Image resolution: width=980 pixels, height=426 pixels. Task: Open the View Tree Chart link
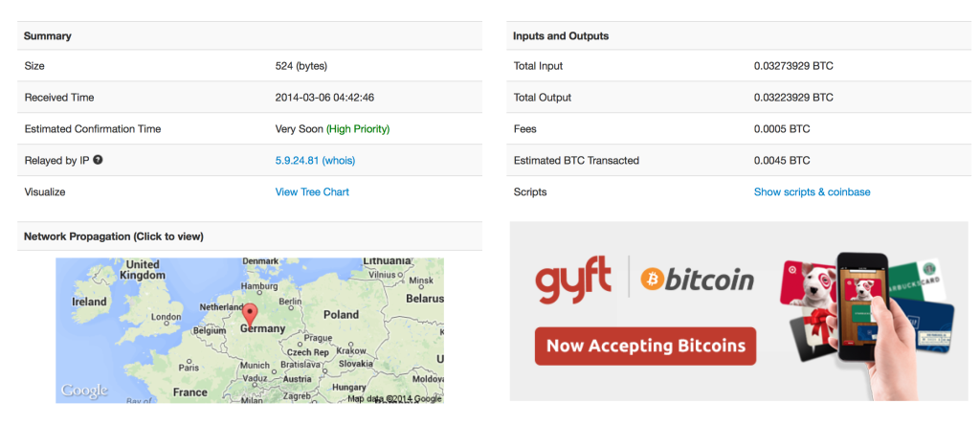tap(312, 191)
